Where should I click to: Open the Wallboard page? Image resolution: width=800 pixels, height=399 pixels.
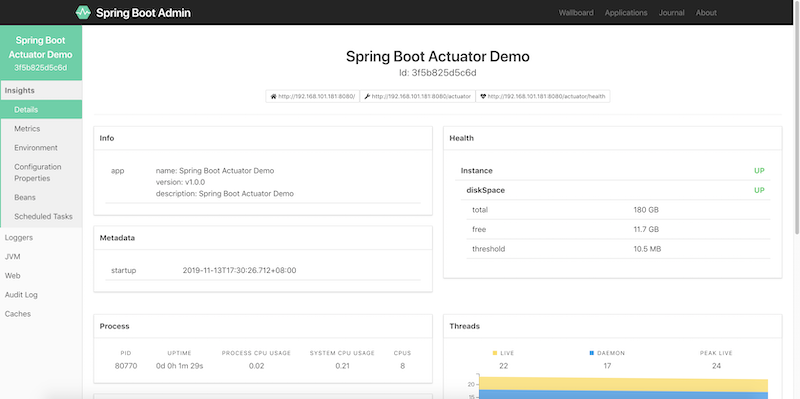(576, 13)
